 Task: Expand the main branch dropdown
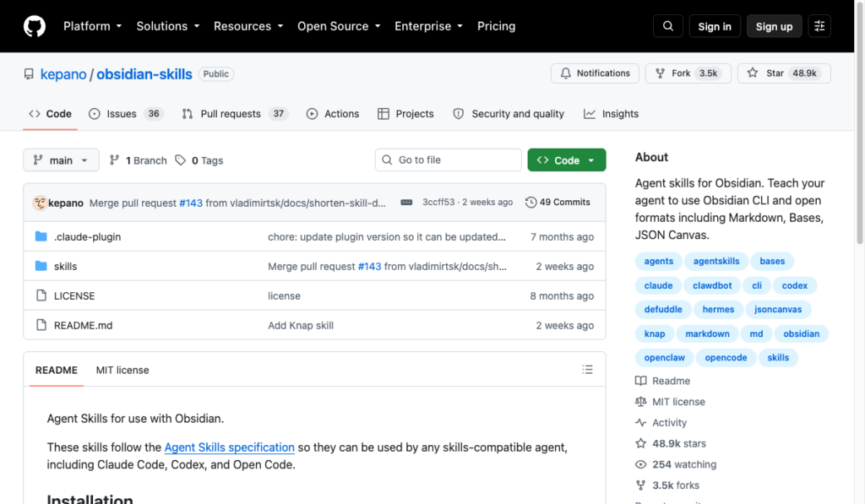tap(61, 160)
